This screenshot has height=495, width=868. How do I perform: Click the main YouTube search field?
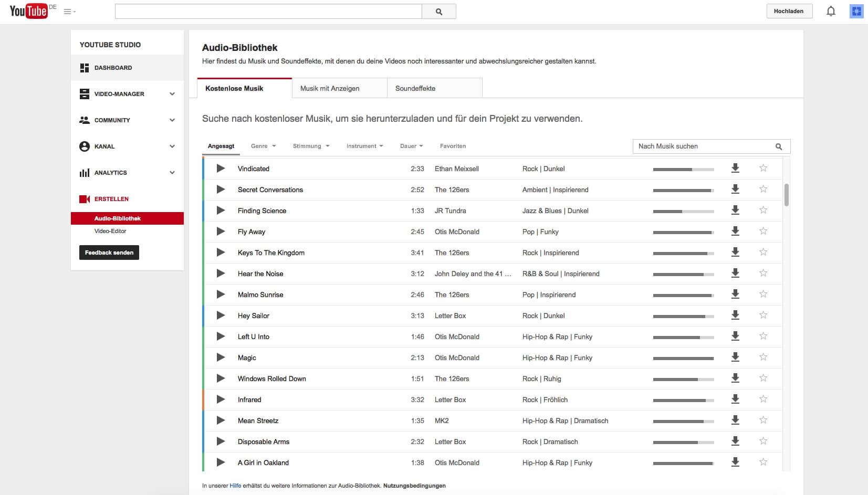(x=268, y=12)
